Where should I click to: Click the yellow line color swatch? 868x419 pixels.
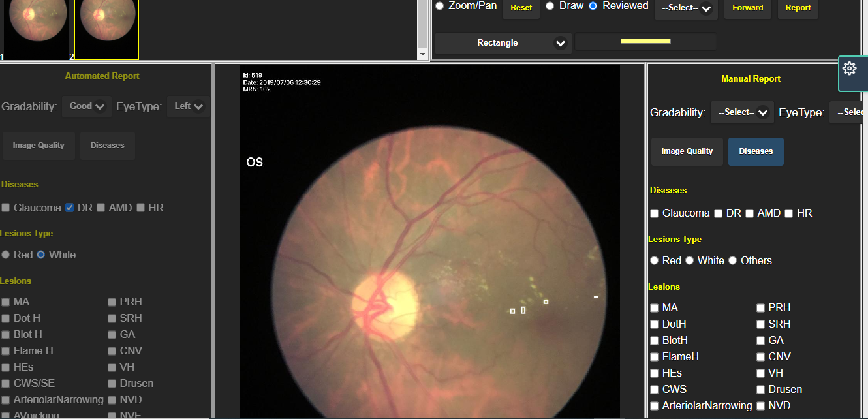[645, 41]
